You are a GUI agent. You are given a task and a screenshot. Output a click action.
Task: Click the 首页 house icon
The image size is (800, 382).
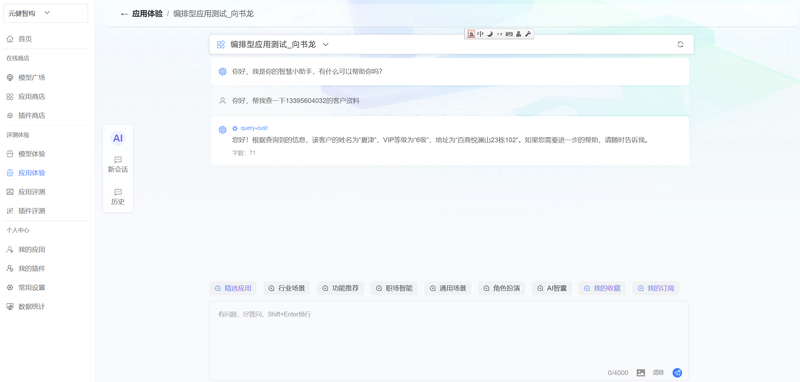(10, 39)
